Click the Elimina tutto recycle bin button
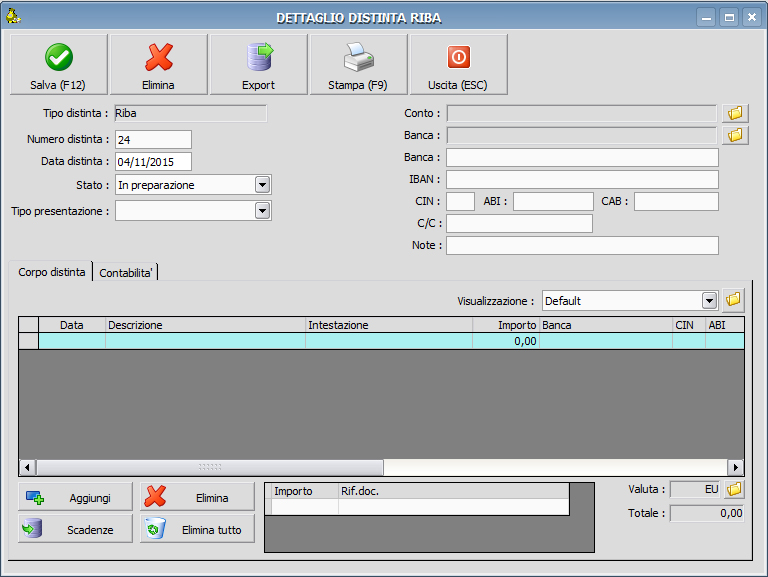Screen dimensions: 768x577 (x=197, y=529)
